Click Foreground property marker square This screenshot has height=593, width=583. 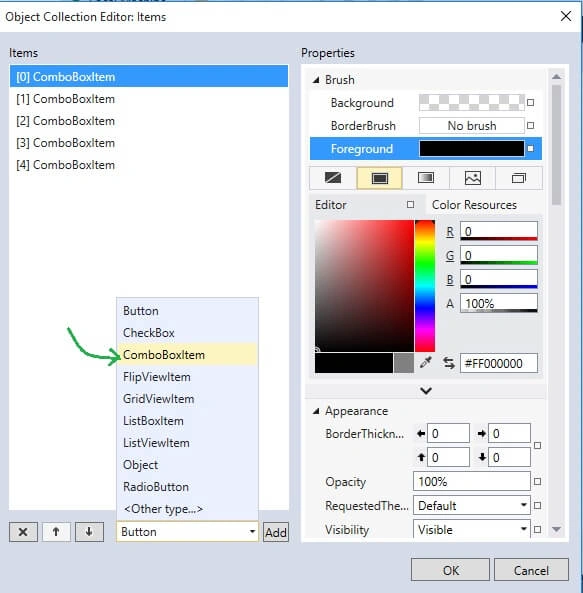point(530,149)
